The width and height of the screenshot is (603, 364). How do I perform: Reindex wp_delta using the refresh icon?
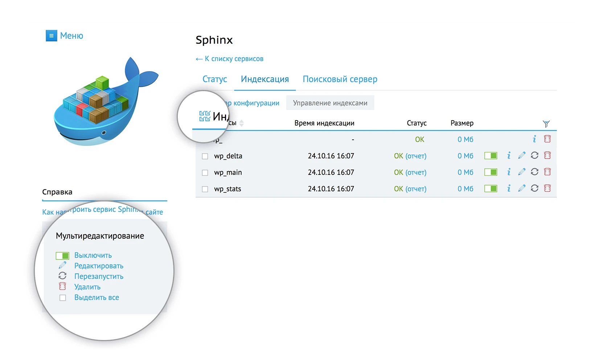[534, 156]
